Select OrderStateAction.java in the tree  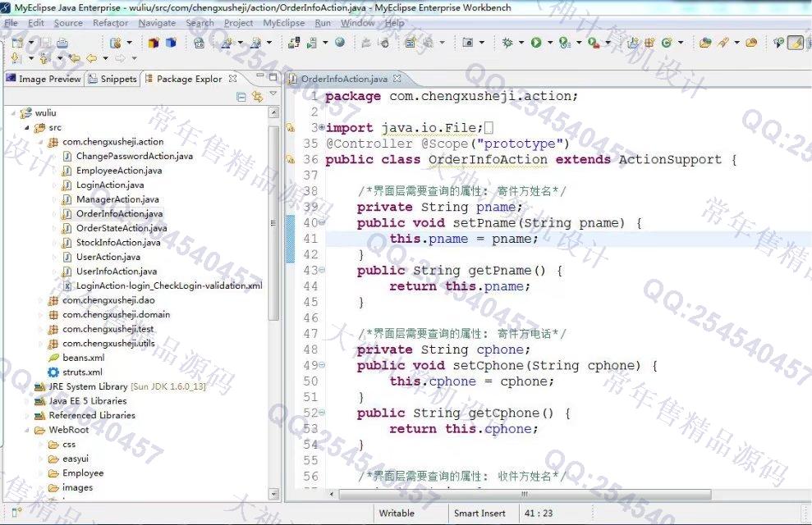[122, 228]
